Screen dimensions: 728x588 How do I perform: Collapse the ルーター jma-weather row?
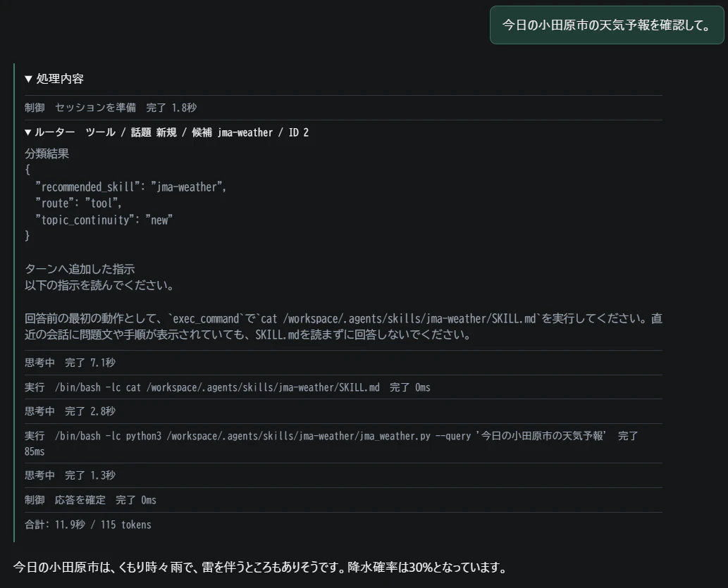pyautogui.click(x=167, y=132)
